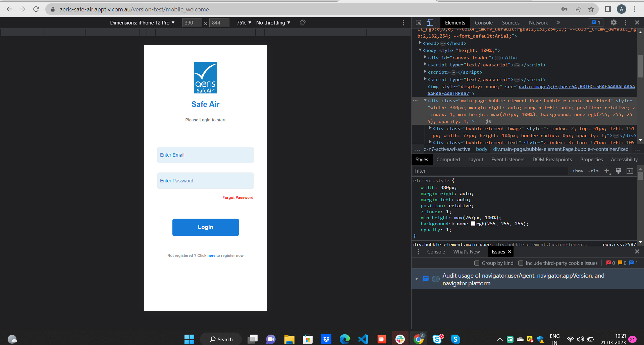644x345 pixels.
Task: Open the Layout tab
Action: (x=476, y=160)
